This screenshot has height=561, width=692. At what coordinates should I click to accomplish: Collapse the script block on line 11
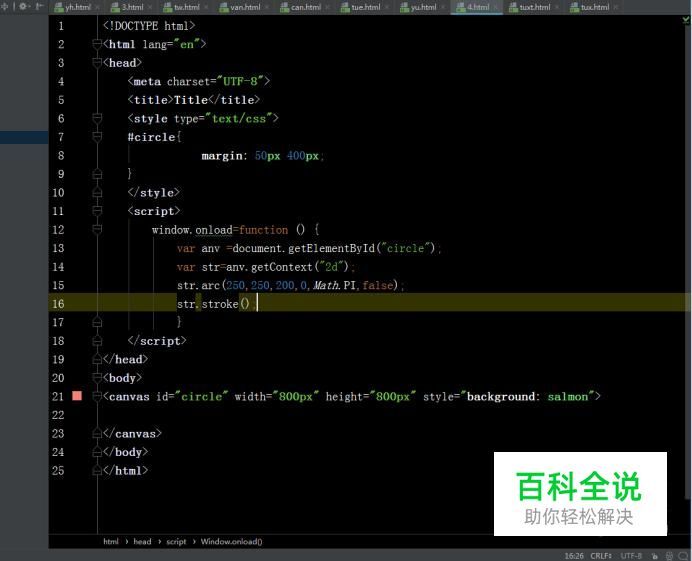(97, 211)
